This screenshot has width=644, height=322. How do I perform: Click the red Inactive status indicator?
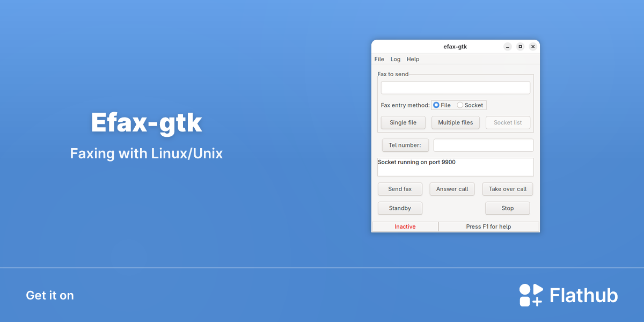(x=405, y=226)
